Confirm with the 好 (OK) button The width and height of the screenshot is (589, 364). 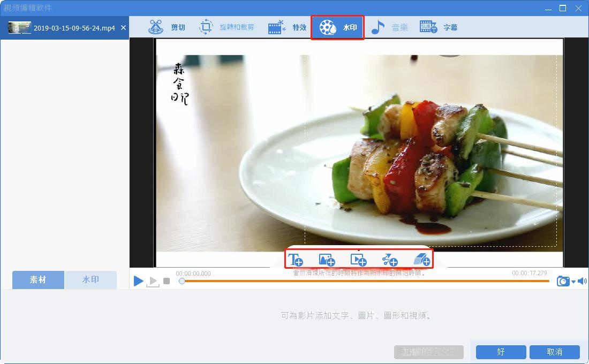click(501, 352)
